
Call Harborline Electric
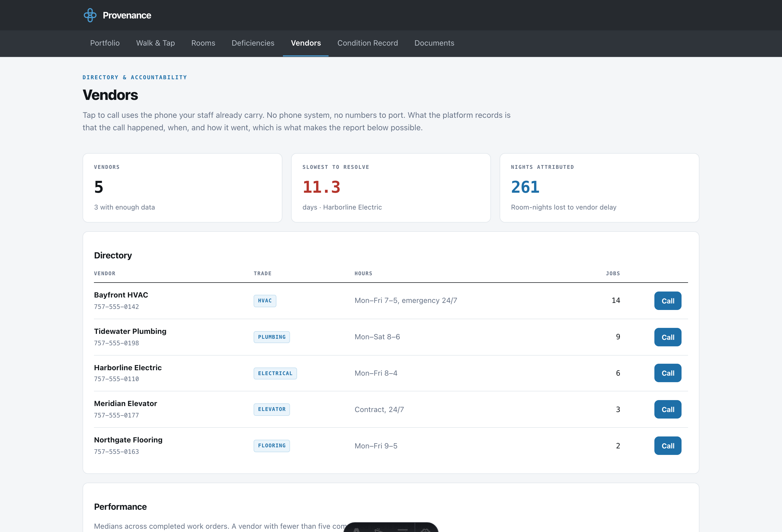[668, 373]
